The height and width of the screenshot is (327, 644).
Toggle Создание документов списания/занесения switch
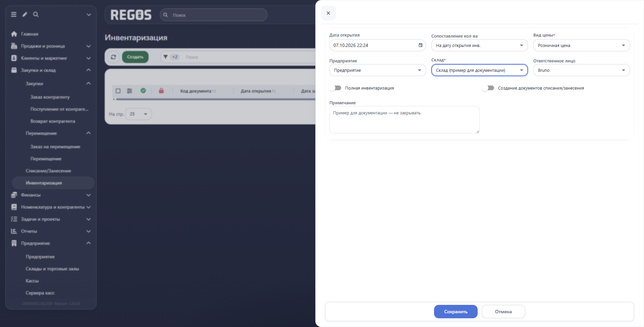pos(488,88)
